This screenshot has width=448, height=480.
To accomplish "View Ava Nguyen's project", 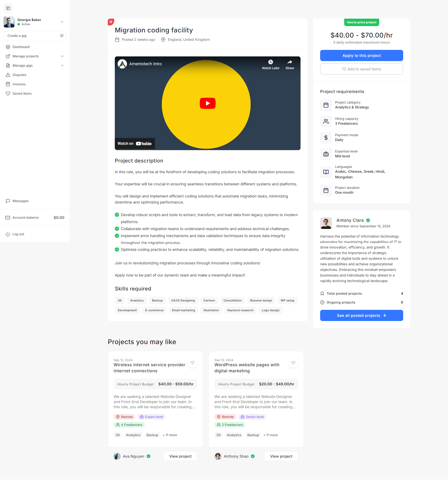I will pyautogui.click(x=180, y=456).
